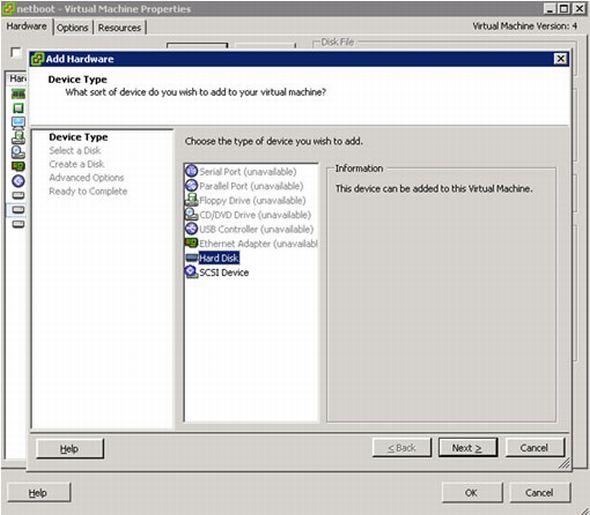Select the USB Controller device icon
The width and height of the screenshot is (590, 515).
click(x=192, y=229)
